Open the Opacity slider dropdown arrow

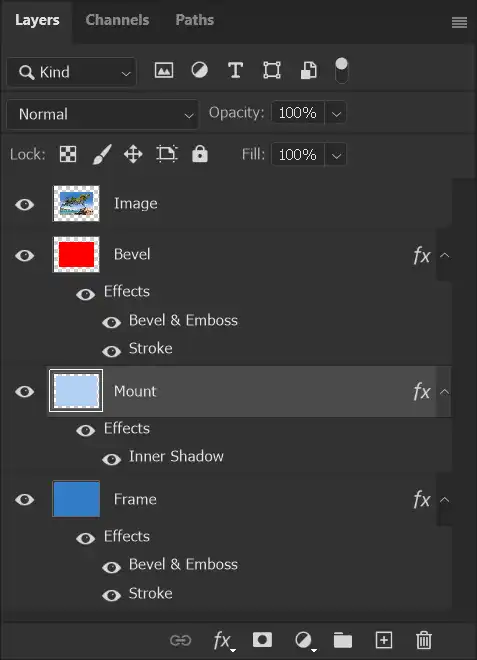[x=336, y=113]
